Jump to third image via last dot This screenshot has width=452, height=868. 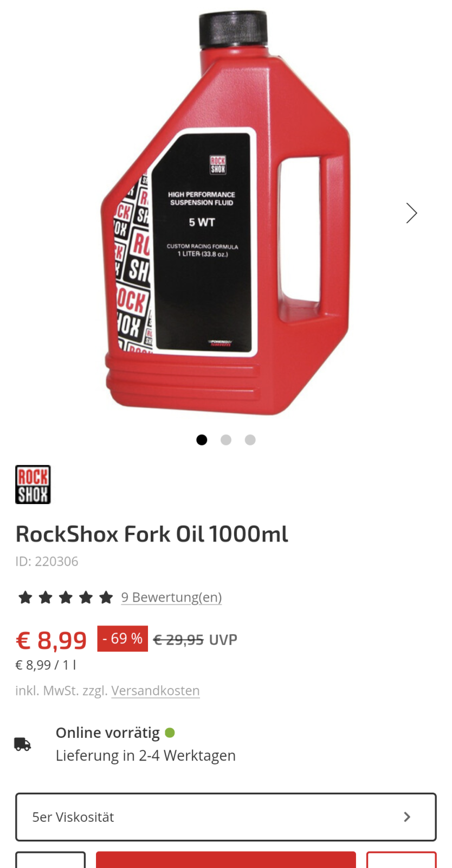(x=250, y=440)
